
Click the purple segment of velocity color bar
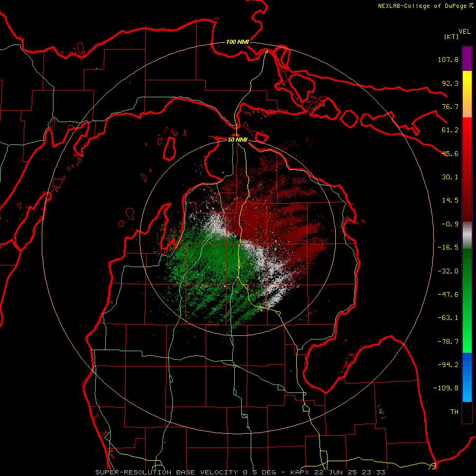467,59
